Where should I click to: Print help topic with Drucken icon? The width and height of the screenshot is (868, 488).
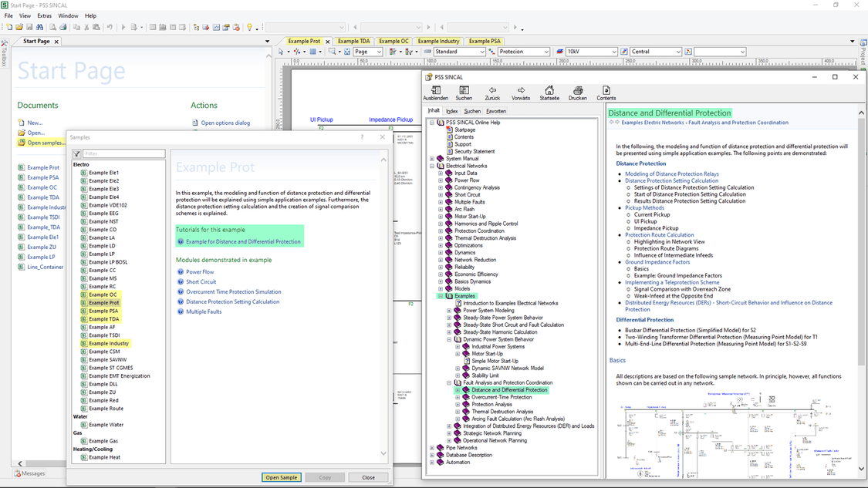(x=577, y=93)
